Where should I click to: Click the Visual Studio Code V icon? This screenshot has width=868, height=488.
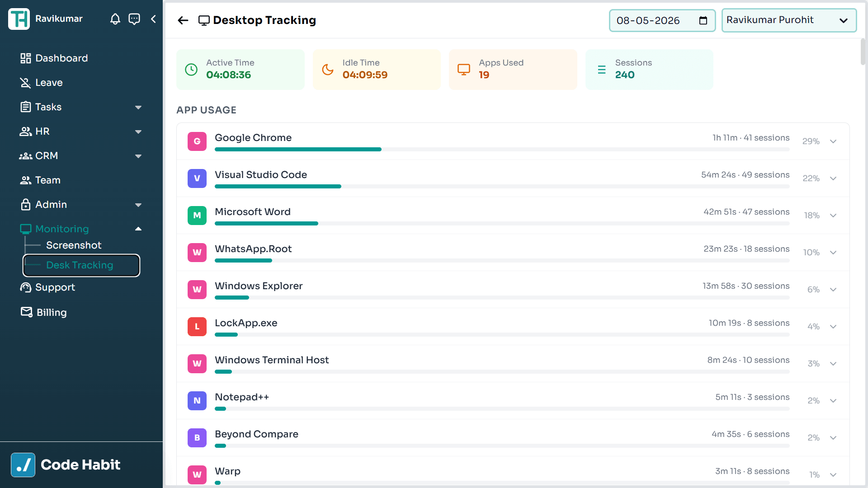[x=197, y=178]
